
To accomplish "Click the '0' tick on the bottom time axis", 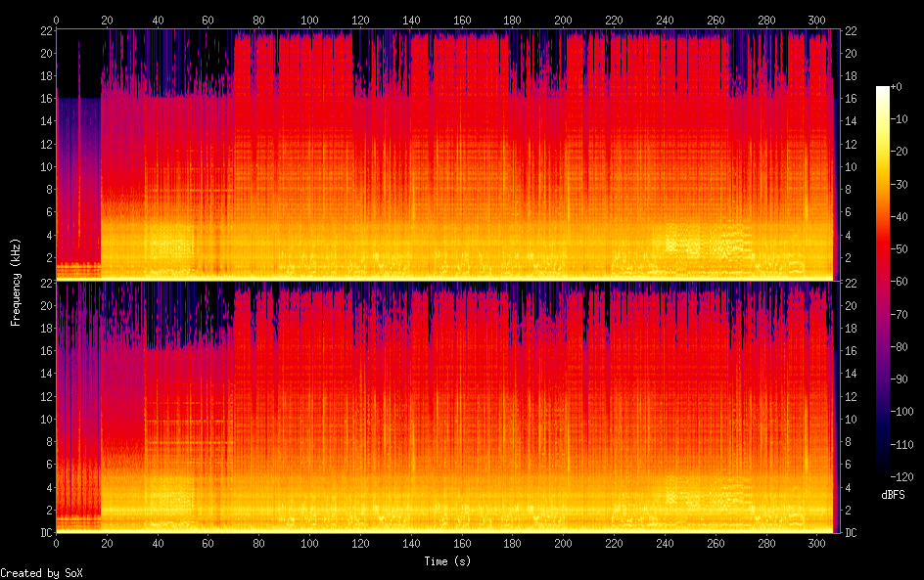I will [x=56, y=543].
